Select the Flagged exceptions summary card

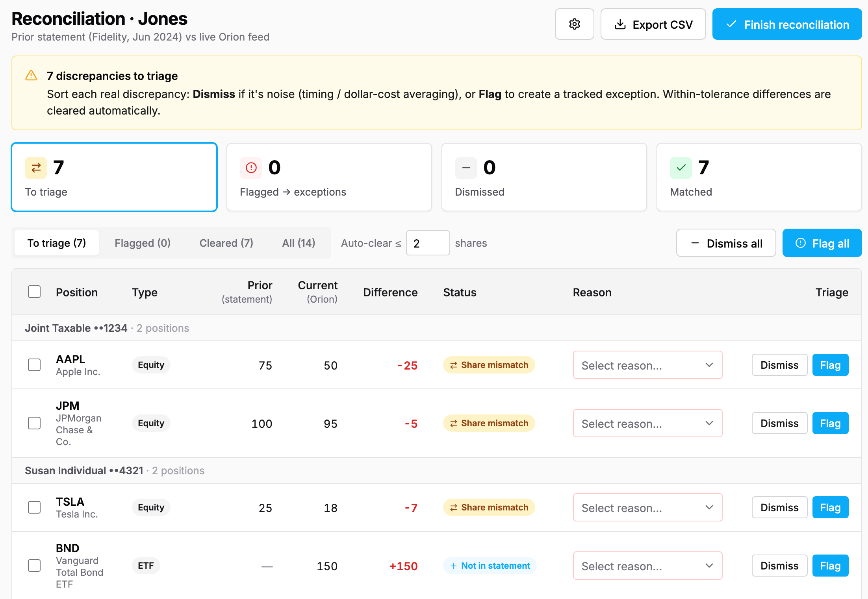(x=329, y=177)
